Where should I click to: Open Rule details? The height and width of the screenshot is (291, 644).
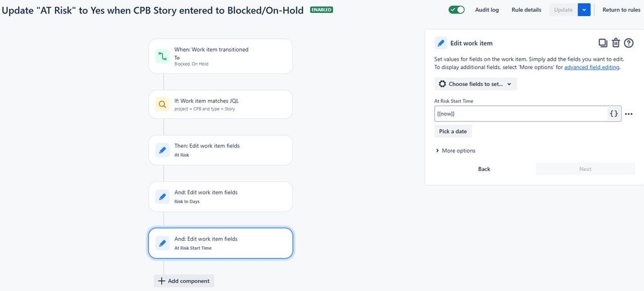(527, 10)
